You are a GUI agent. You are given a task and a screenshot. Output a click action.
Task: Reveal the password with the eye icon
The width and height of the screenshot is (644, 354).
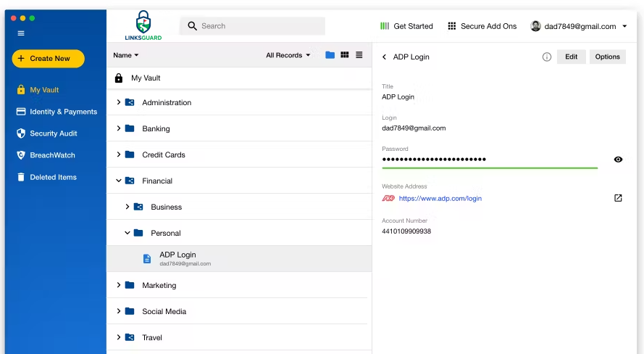pos(618,160)
